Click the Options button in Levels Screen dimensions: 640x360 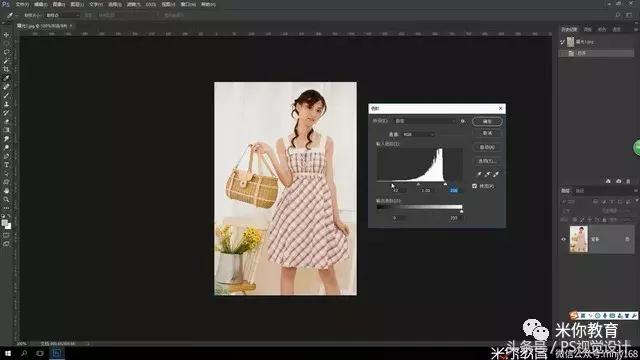pos(487,161)
